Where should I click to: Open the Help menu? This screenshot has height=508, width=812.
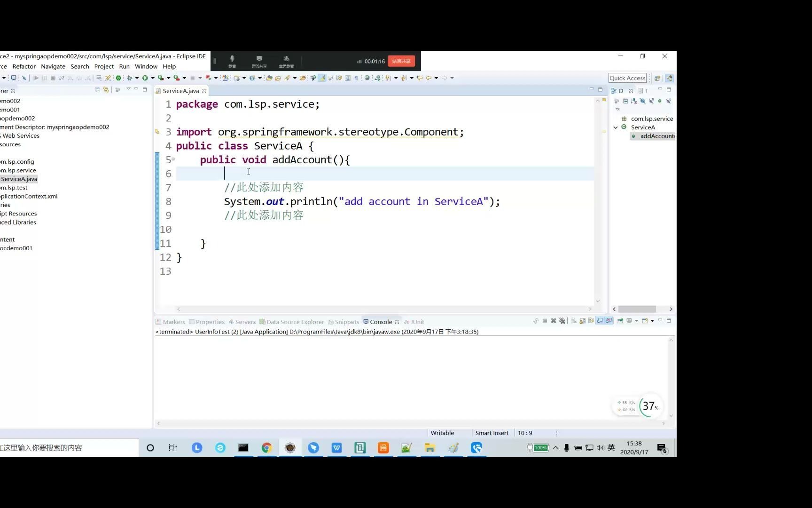[169, 67]
